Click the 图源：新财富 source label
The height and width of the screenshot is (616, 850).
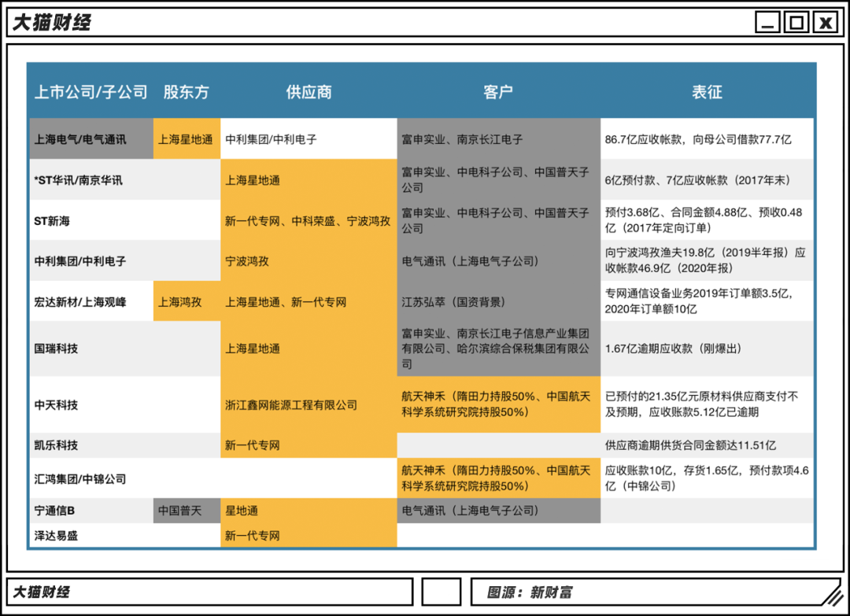[530, 592]
